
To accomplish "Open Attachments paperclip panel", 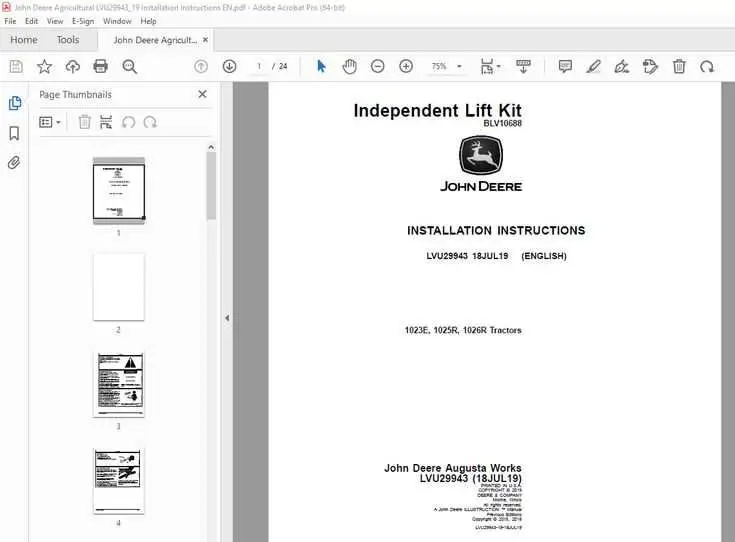I will (14, 163).
